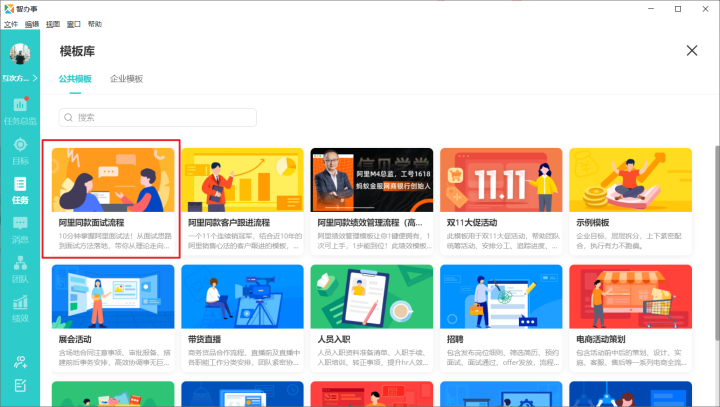Click the add member icon in sidebar
Screen dimensions: 720x407
coord(20,362)
